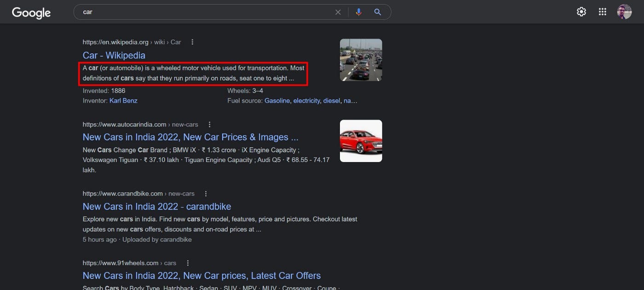Follow the electricity fuel source link
Screen dimensions: 644x290
(306, 100)
